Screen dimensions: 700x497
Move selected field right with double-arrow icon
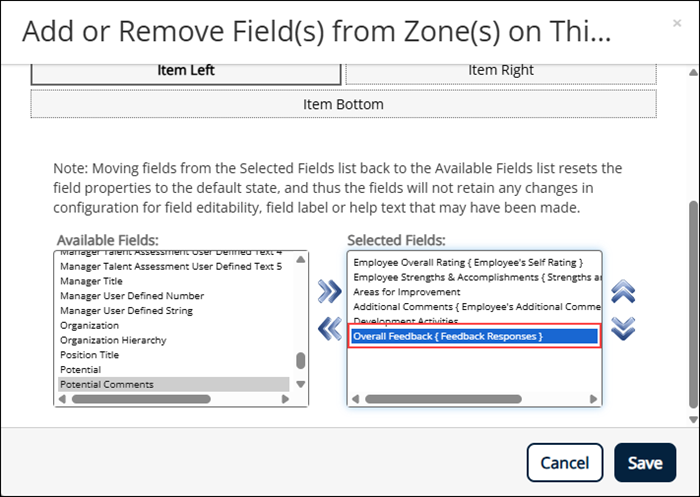(x=329, y=292)
